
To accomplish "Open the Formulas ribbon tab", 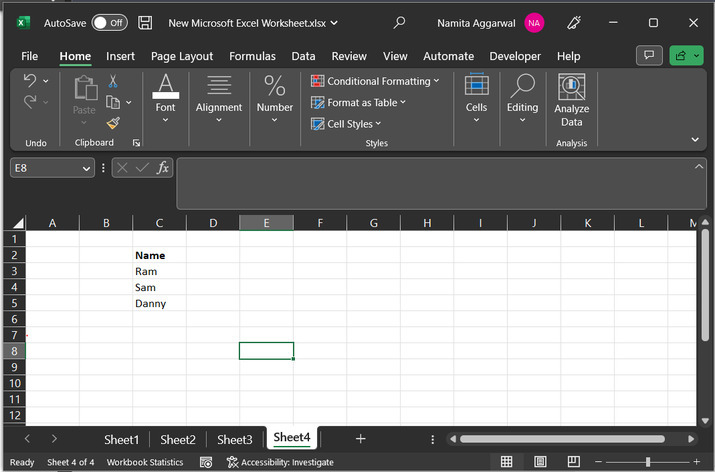I will [x=252, y=56].
